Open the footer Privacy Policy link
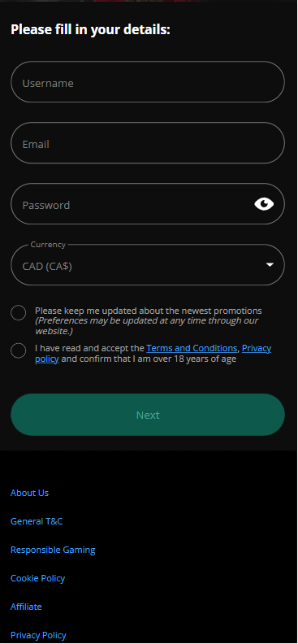 (x=38, y=635)
